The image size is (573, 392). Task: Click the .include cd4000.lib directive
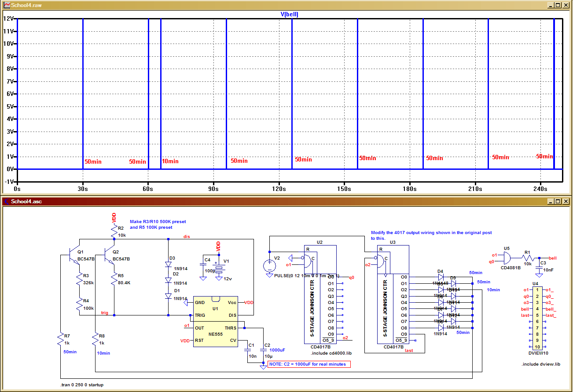(x=331, y=353)
